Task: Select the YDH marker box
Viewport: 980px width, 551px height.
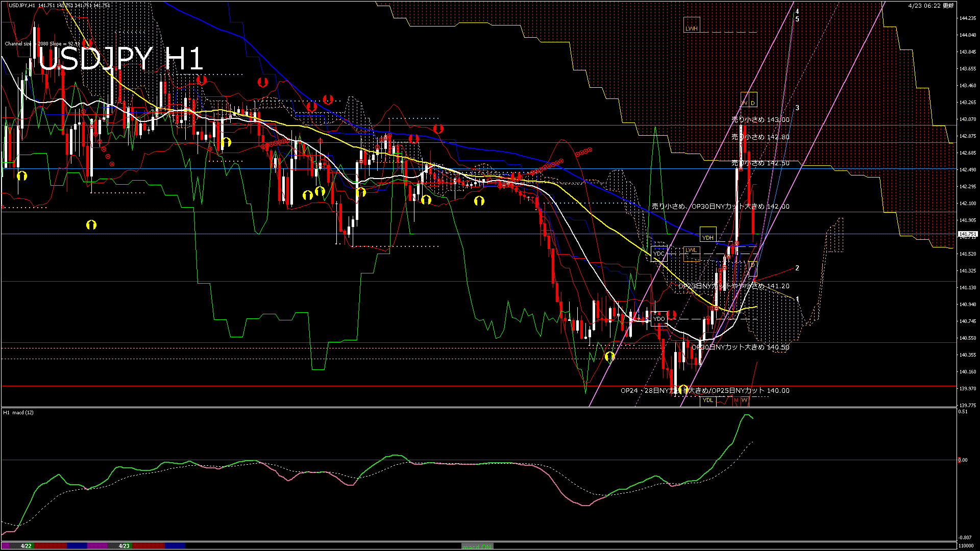Action: [708, 234]
